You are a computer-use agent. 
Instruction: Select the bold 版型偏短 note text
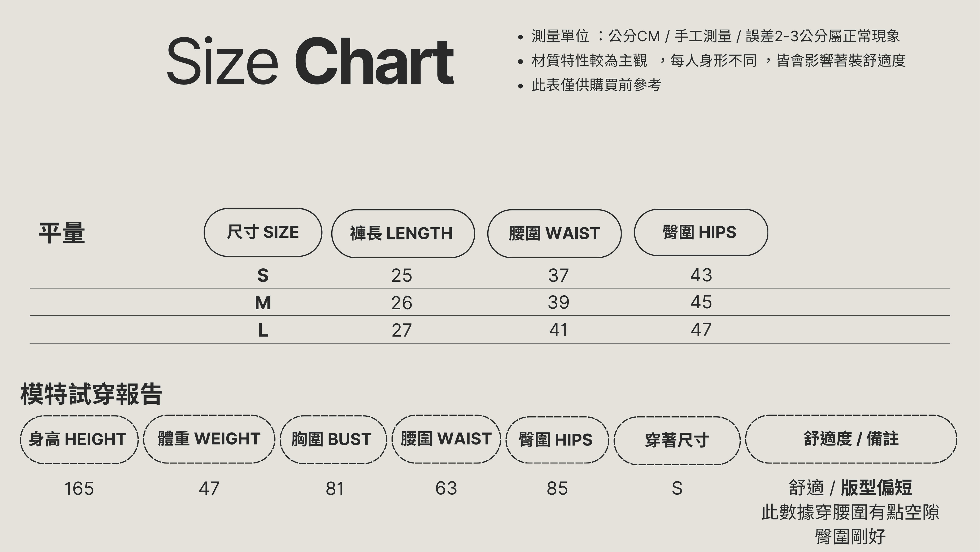(x=876, y=487)
